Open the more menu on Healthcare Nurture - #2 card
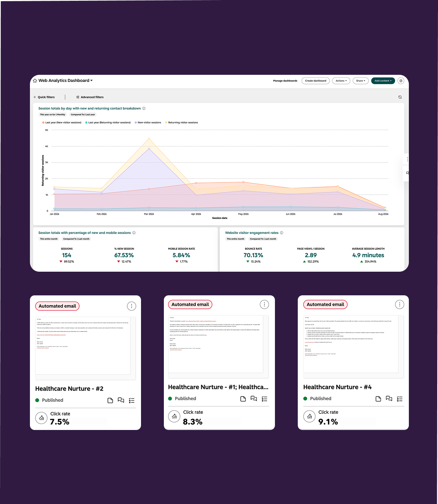Screen dimensions: 438x504 click(132, 306)
